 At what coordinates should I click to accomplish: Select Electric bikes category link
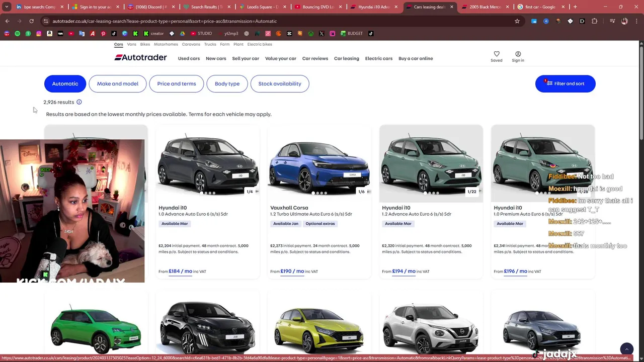pyautogui.click(x=260, y=44)
